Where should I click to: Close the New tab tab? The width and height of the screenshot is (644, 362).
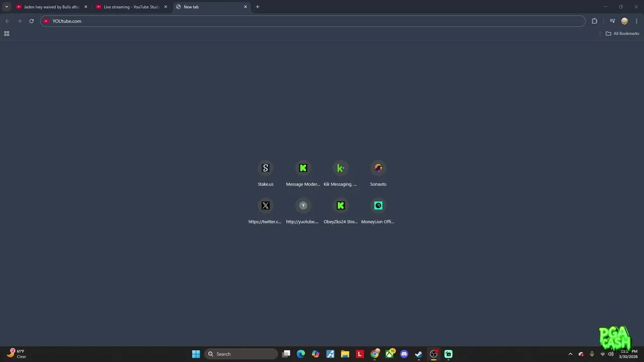(x=246, y=7)
